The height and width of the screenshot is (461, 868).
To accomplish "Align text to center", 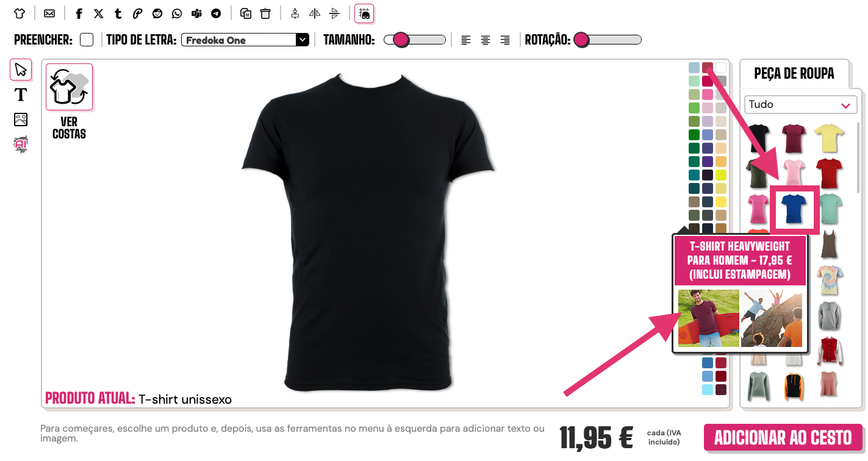I will coord(486,40).
